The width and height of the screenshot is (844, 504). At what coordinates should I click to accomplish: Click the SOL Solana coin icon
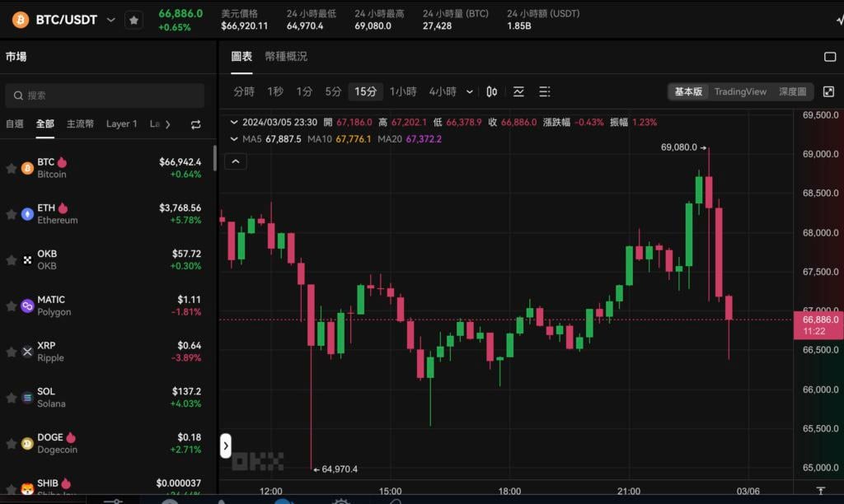(27, 398)
